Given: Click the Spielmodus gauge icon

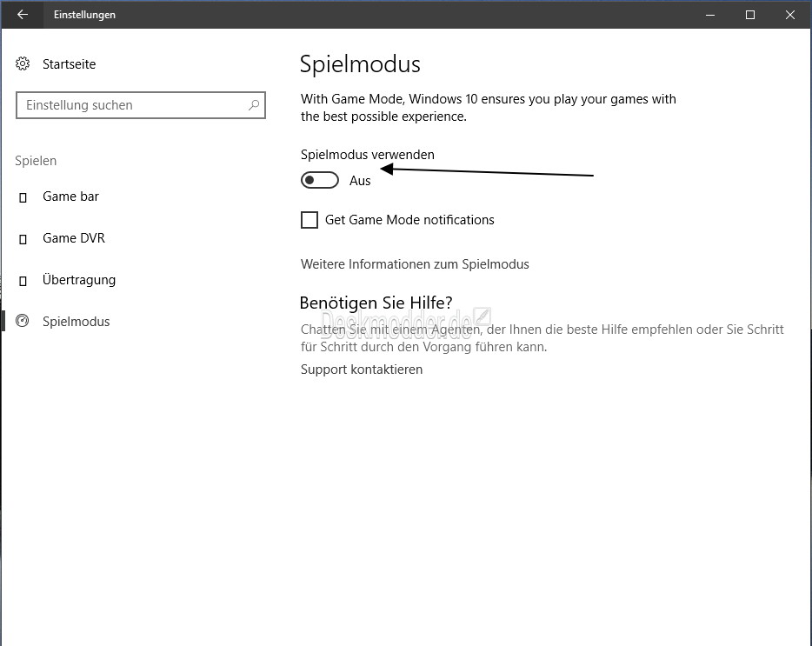Looking at the screenshot, I should pyautogui.click(x=23, y=321).
